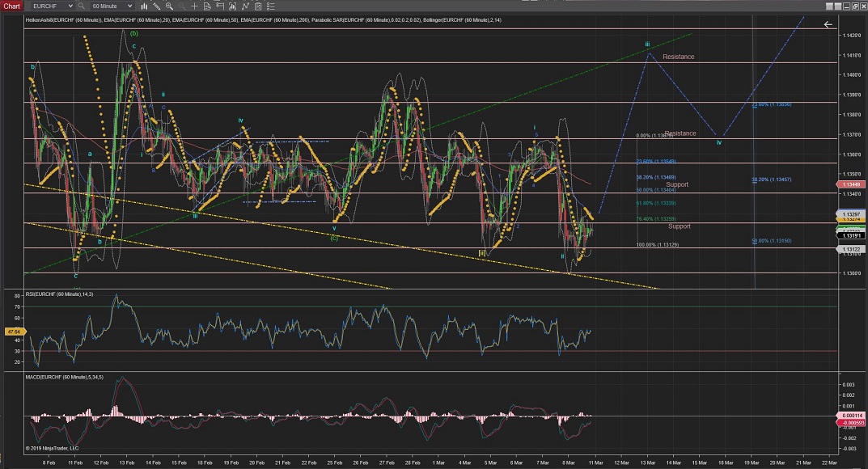Click the 50.00% (1.13150) right-side Fibonacci label
The width and height of the screenshot is (868, 469).
coord(772,241)
